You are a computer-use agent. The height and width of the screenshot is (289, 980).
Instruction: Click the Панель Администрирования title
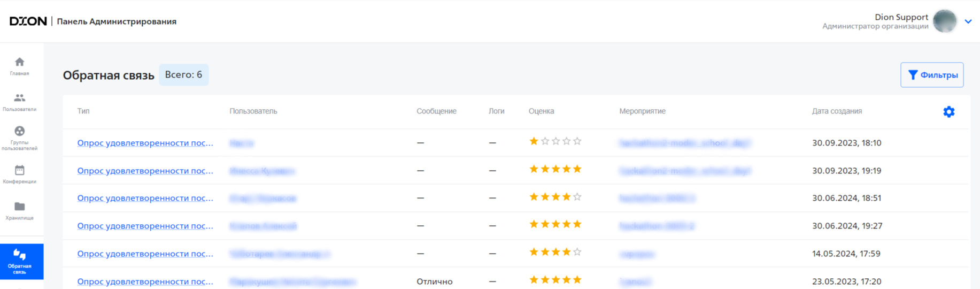coord(117,21)
